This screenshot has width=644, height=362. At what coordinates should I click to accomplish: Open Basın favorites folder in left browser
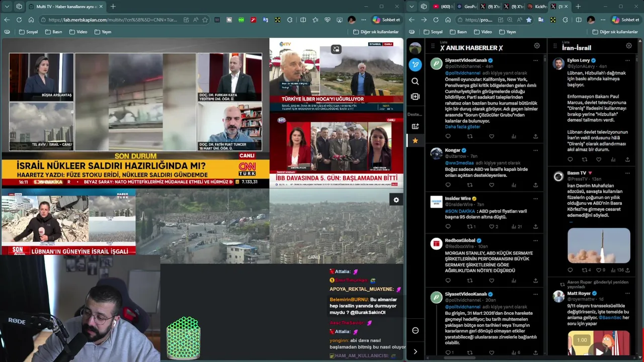[53, 32]
